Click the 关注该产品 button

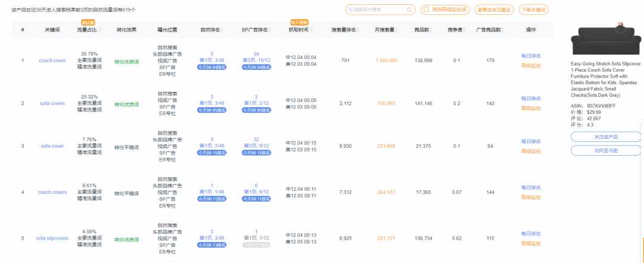606,137
